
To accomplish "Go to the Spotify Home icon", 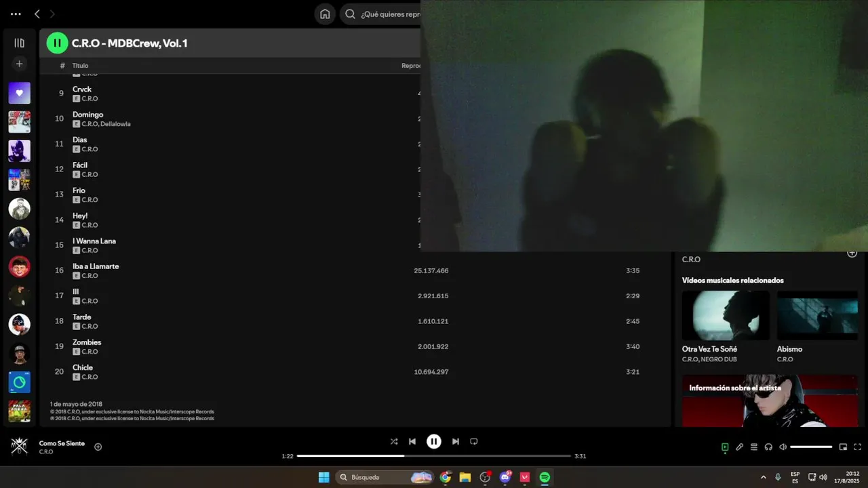I will 325,14.
